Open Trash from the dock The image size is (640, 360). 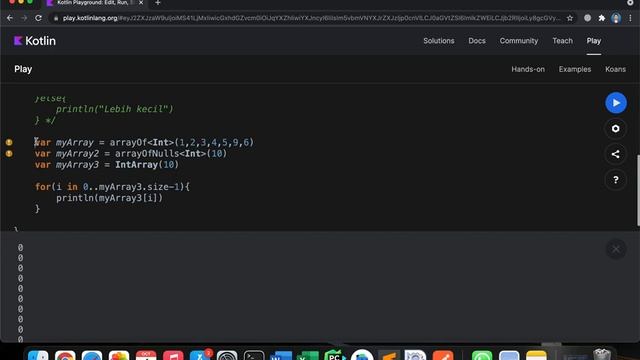click(602, 354)
